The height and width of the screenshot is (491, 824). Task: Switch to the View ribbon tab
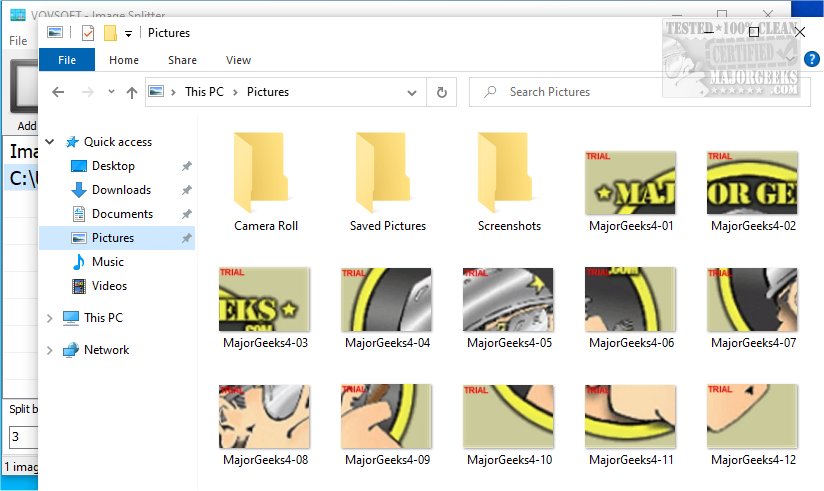pos(238,60)
